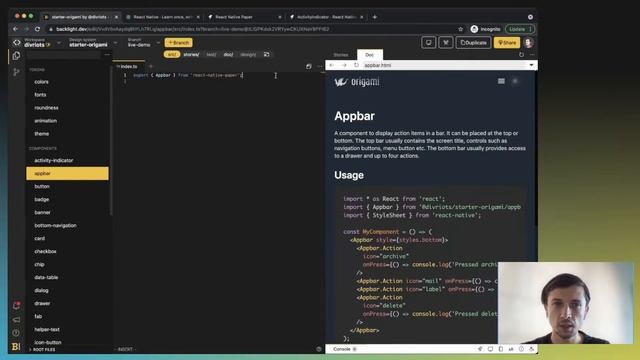Click the status icon at editor bottom right
The image size is (640, 360).
click(x=319, y=349)
